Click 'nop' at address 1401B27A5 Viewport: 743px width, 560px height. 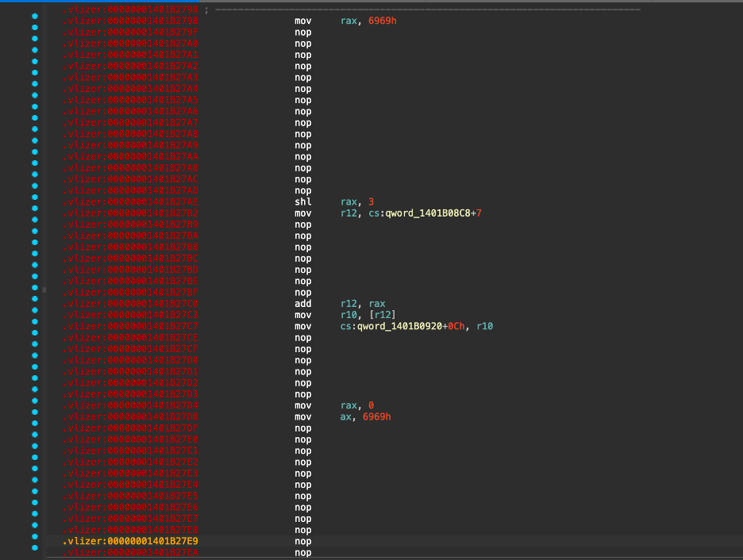[302, 100]
